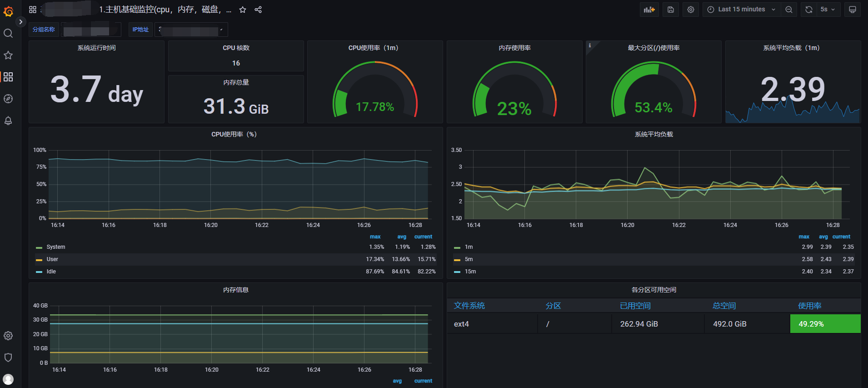868x388 pixels.
Task: Toggle the 15m series in load legend
Action: (470, 272)
